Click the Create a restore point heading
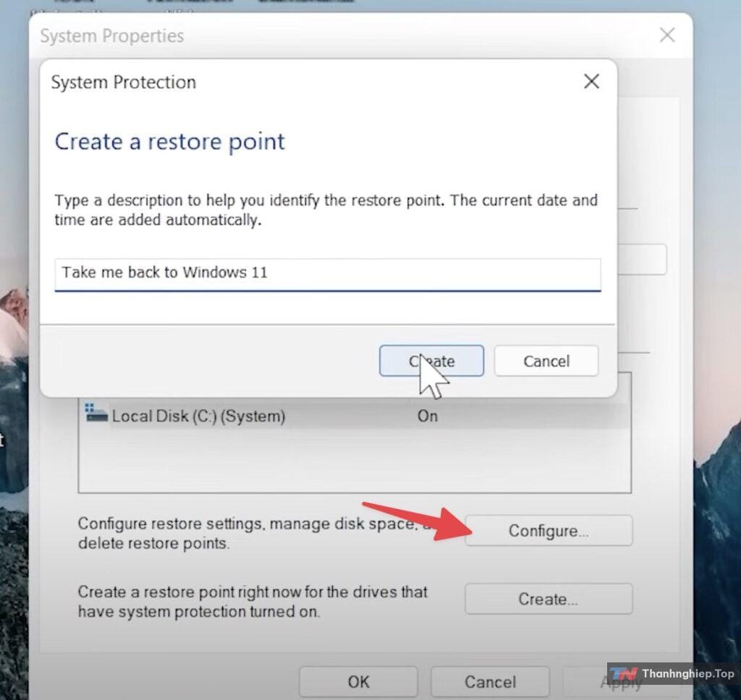Screen dimensions: 741x700 tap(170, 141)
